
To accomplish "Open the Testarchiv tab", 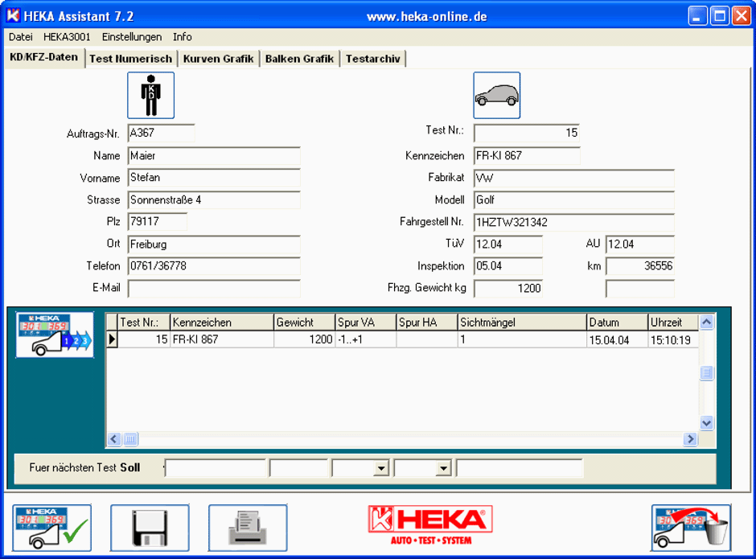I will 372,59.
